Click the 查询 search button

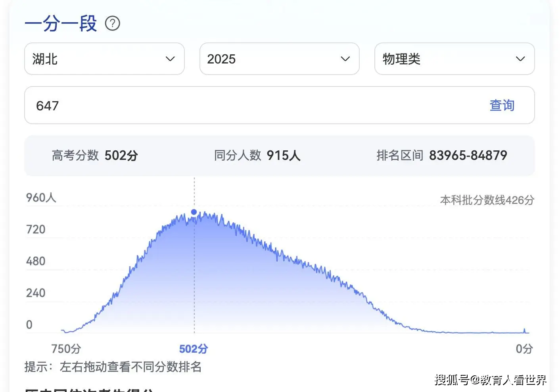pyautogui.click(x=502, y=106)
